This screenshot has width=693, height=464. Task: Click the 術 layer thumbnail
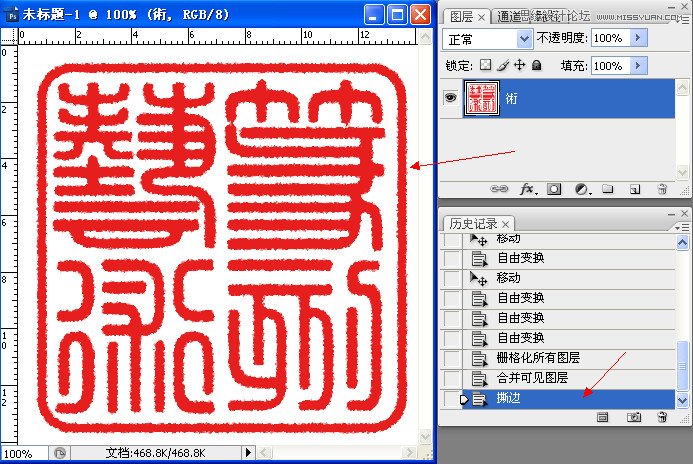(481, 98)
